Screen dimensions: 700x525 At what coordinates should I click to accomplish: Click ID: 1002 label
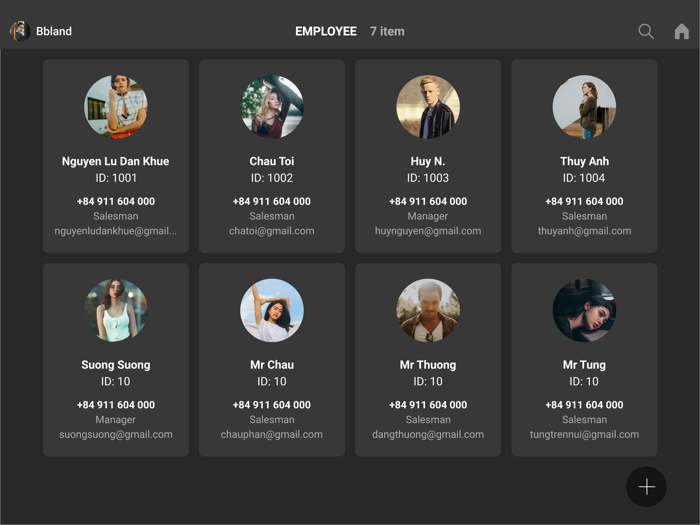(x=272, y=178)
